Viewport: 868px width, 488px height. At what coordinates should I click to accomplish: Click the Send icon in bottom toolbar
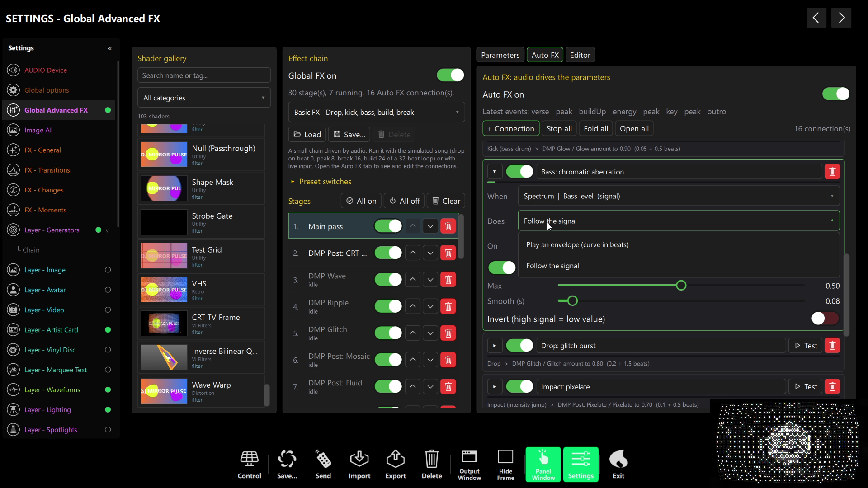(x=323, y=465)
